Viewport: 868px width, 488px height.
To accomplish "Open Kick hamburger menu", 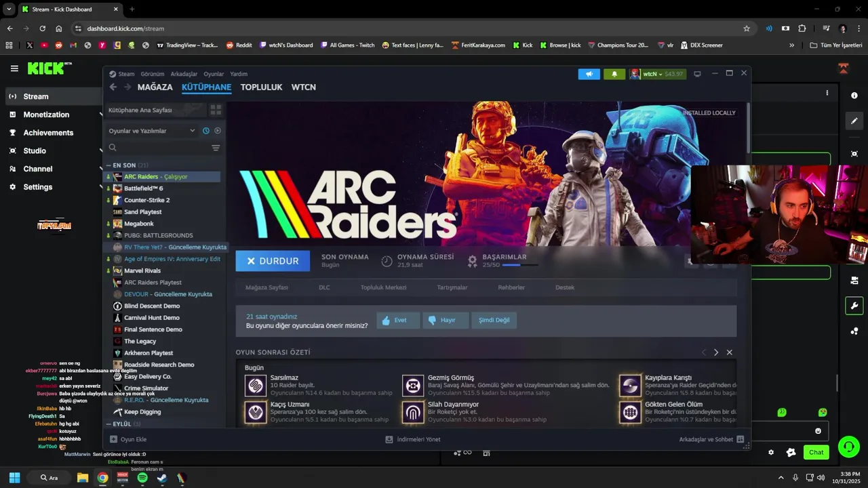I will 14,68.
